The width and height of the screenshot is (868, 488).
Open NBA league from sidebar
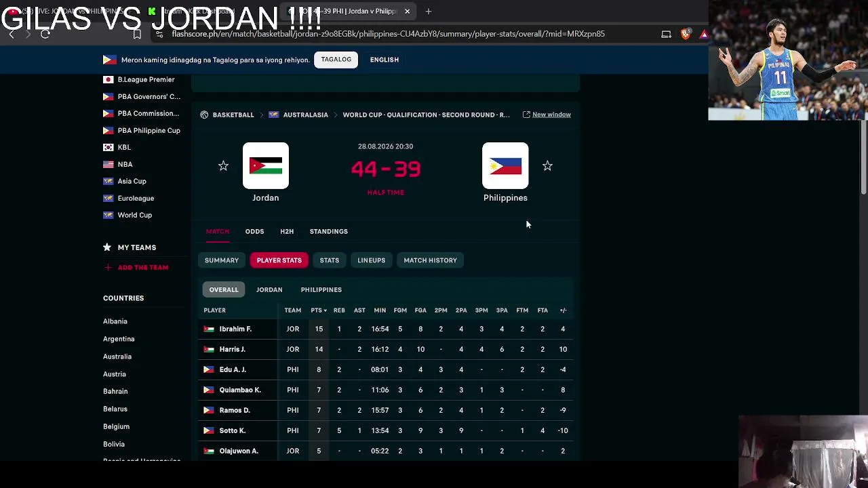pos(125,164)
